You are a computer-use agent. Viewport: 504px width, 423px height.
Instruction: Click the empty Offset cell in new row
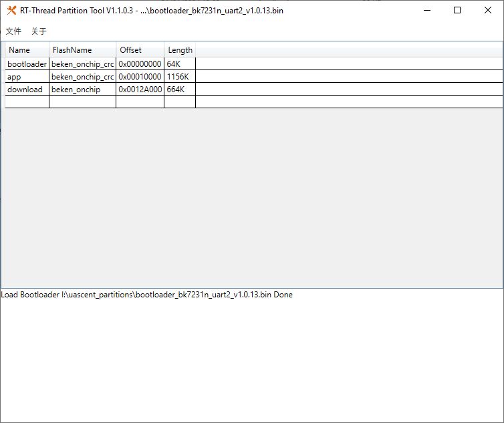pos(140,102)
